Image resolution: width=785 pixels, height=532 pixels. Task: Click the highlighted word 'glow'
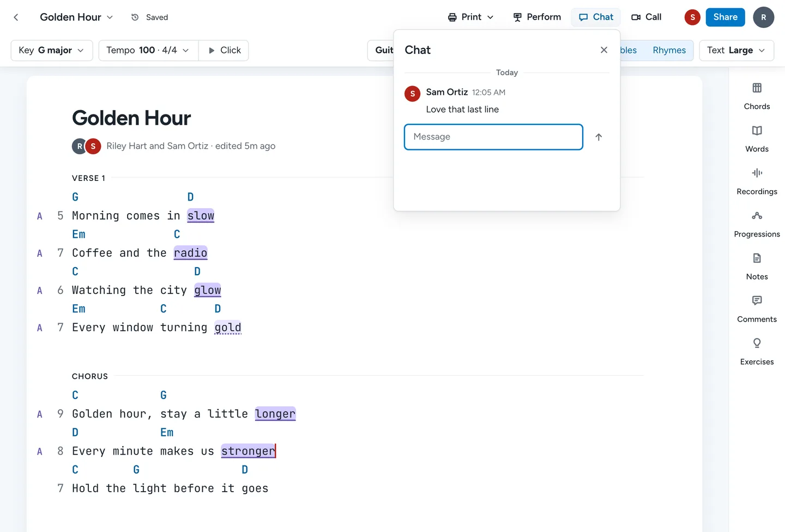208,290
